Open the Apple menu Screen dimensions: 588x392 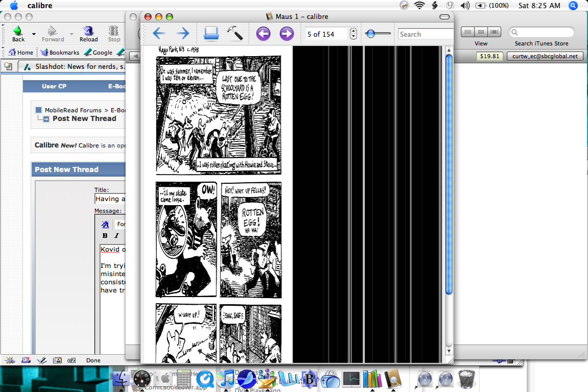pyautogui.click(x=14, y=5)
